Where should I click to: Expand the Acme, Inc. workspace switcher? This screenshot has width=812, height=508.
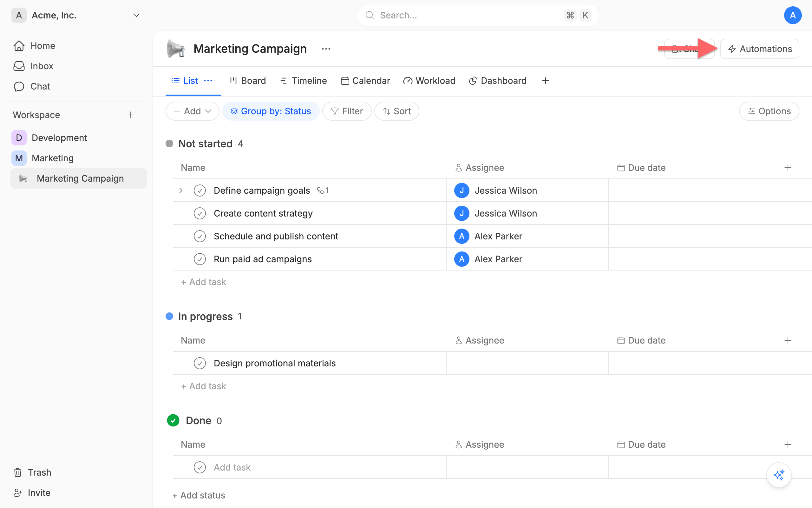(x=136, y=16)
